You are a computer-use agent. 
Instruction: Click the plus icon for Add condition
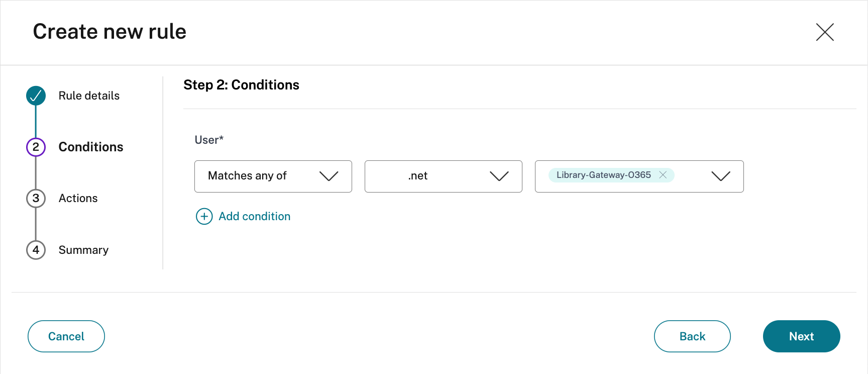click(x=204, y=217)
